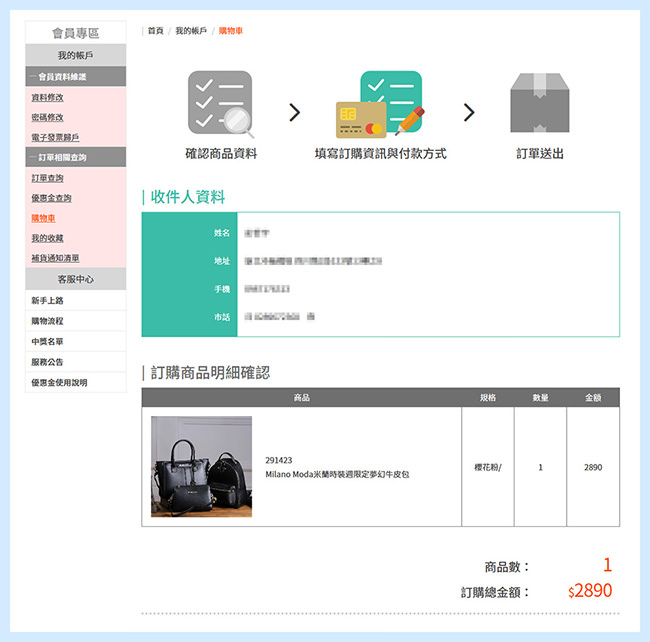View the 中獎名單 page in the sidebar
This screenshot has width=650, height=642.
coord(47,341)
